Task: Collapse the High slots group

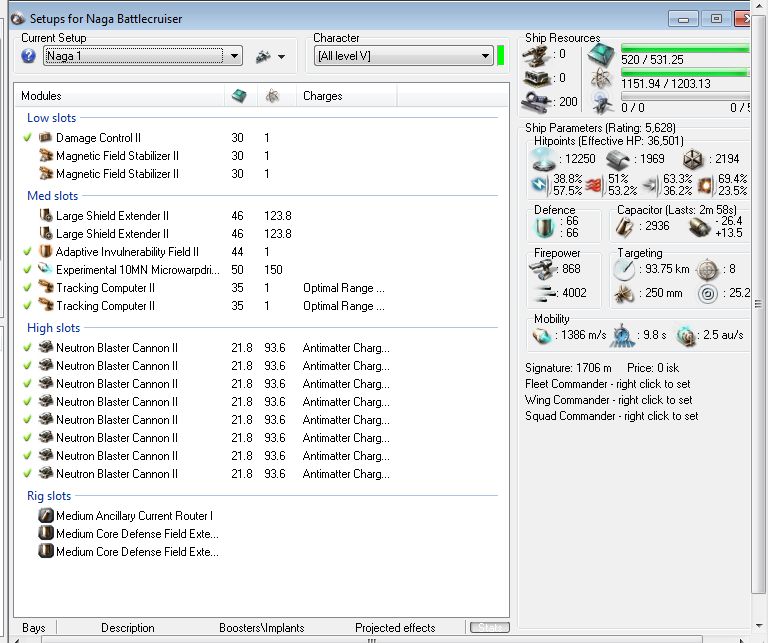Action: point(53,328)
